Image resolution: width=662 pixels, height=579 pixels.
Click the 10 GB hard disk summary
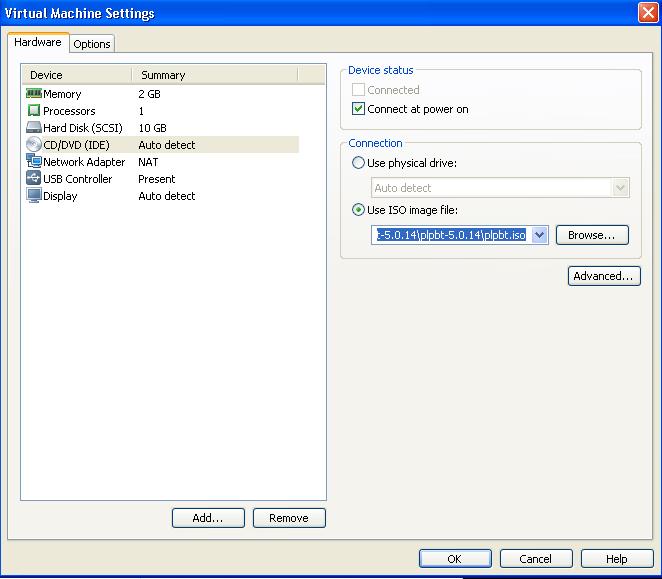tap(152, 128)
